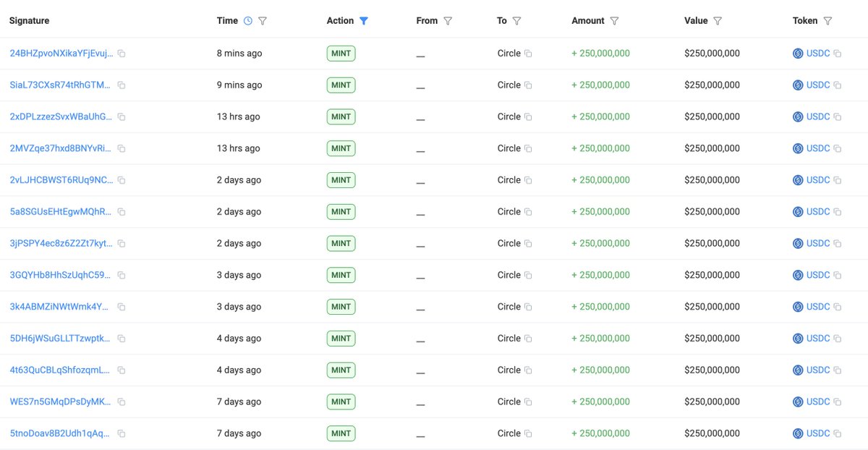The height and width of the screenshot is (450, 868).
Task: Click the USDC coin icon on the 3 days ago row
Action: pyautogui.click(x=797, y=275)
